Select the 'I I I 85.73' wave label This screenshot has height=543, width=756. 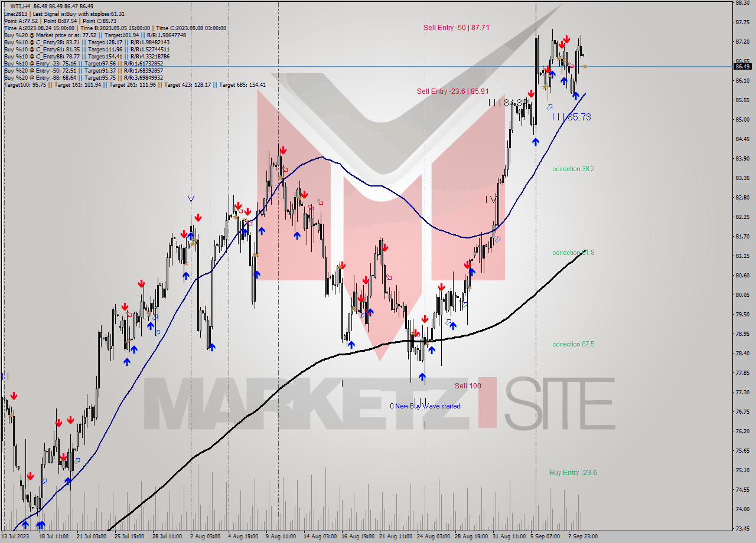coord(571,117)
